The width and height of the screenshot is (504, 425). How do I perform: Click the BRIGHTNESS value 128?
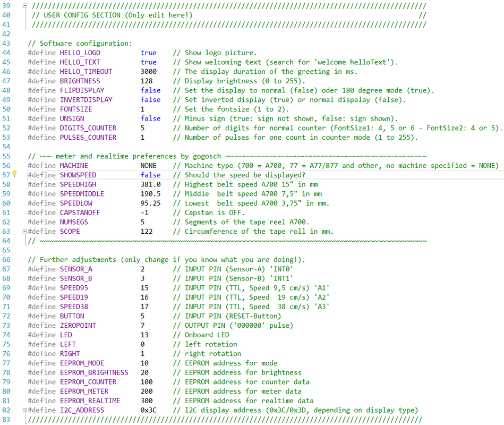click(x=147, y=81)
